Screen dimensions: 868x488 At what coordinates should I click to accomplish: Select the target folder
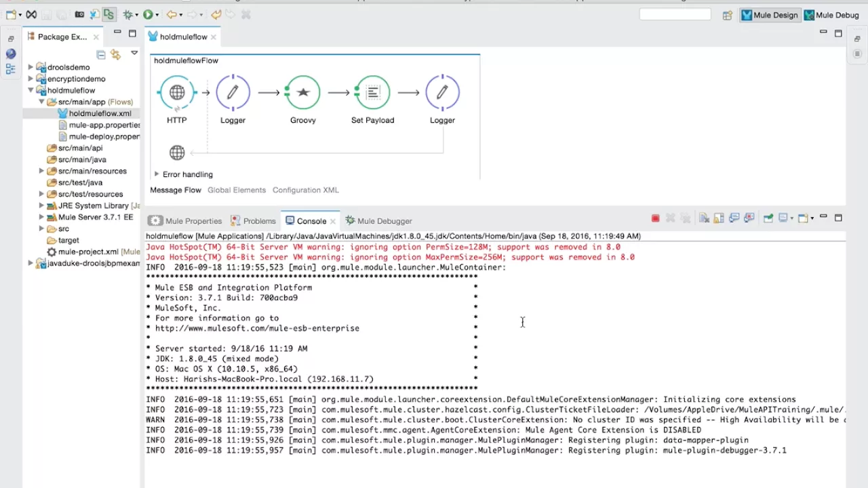(63, 240)
